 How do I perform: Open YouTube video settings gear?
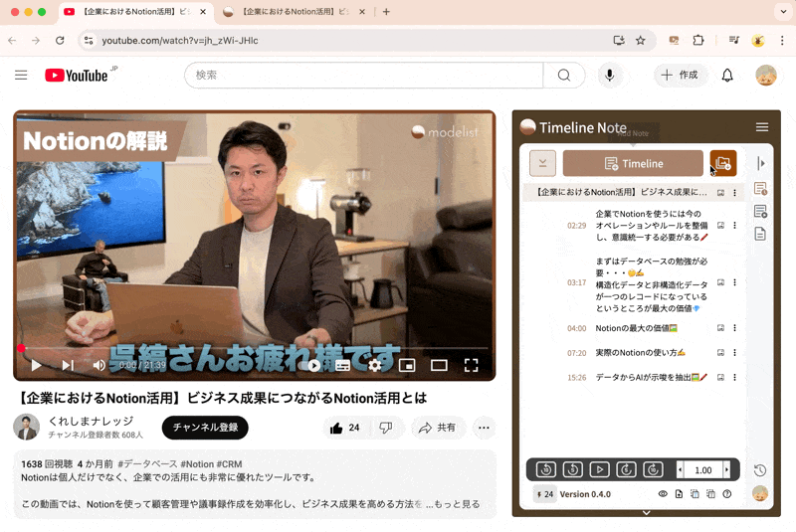click(375, 365)
